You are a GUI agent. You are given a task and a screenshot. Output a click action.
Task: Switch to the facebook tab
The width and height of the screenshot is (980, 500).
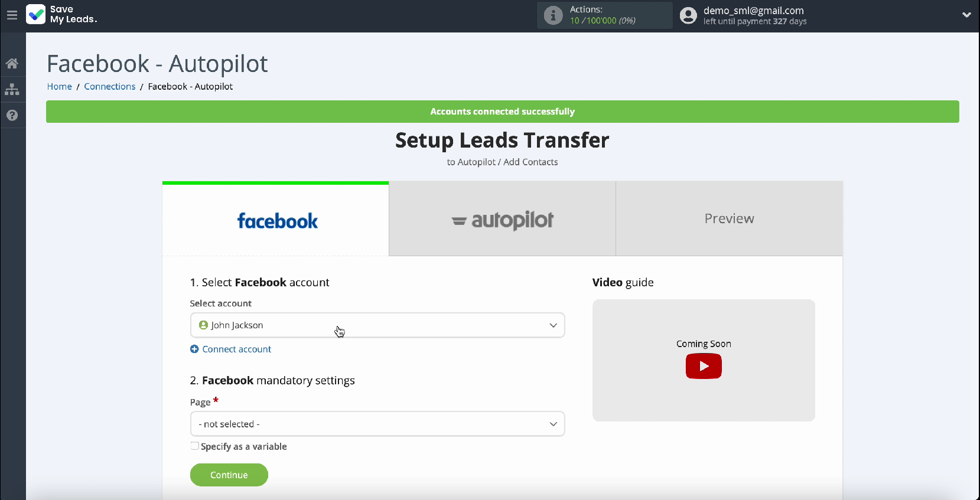pyautogui.click(x=275, y=220)
